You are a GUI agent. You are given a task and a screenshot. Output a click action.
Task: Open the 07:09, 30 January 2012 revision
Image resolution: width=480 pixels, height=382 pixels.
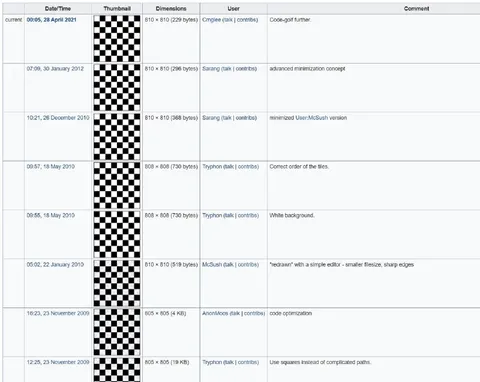click(55, 69)
